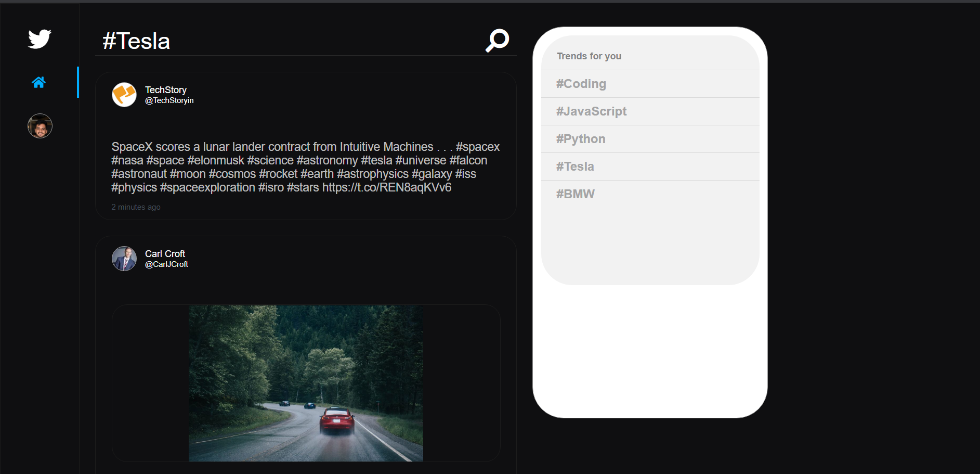
Task: Select the Home icon in sidebar
Action: pos(38,82)
